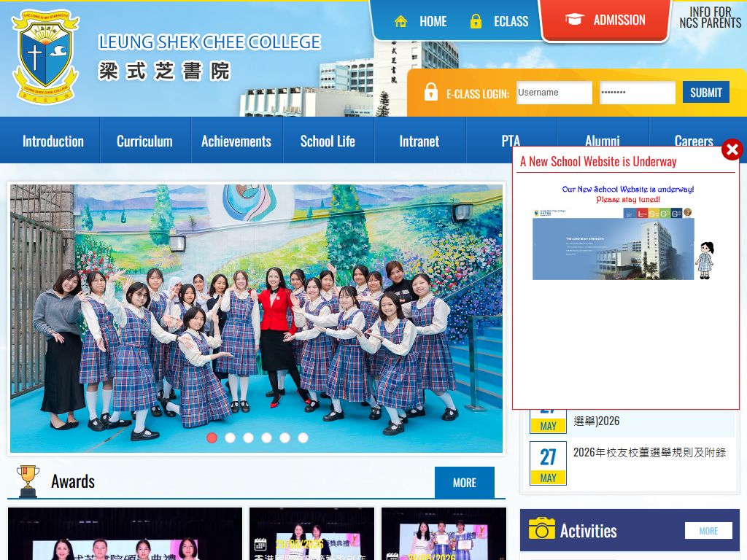Screen dimensions: 747x560
Task: Open the Curriculum menu
Action: pos(145,141)
